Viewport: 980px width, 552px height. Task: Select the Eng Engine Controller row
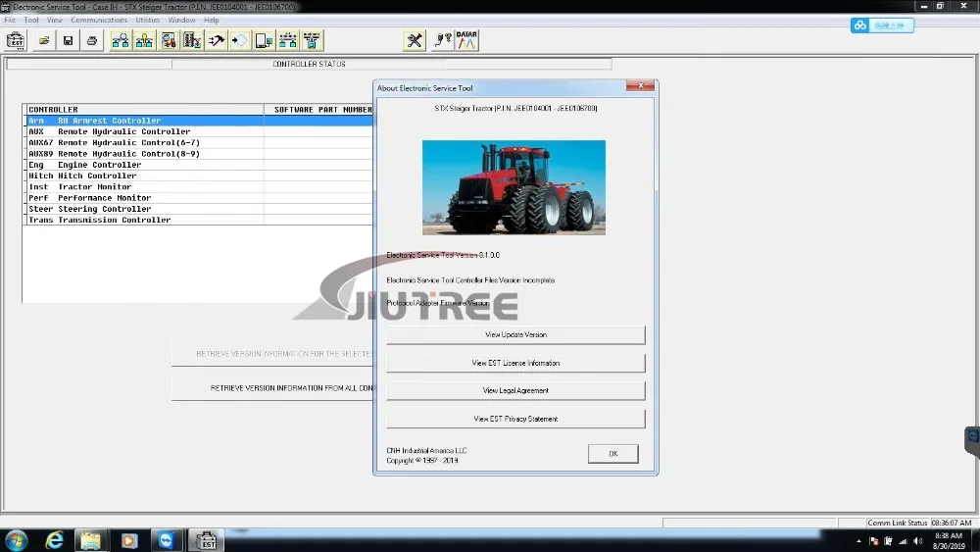[x=199, y=165]
